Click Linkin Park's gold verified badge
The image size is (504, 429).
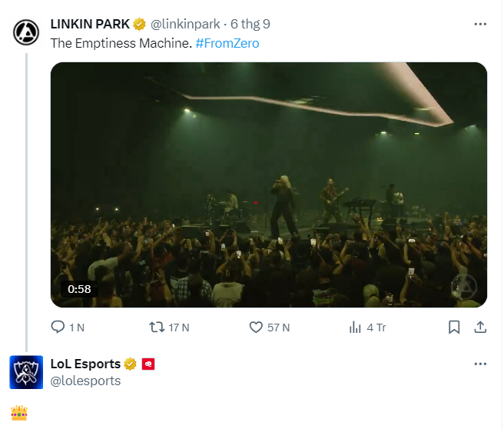(x=139, y=24)
